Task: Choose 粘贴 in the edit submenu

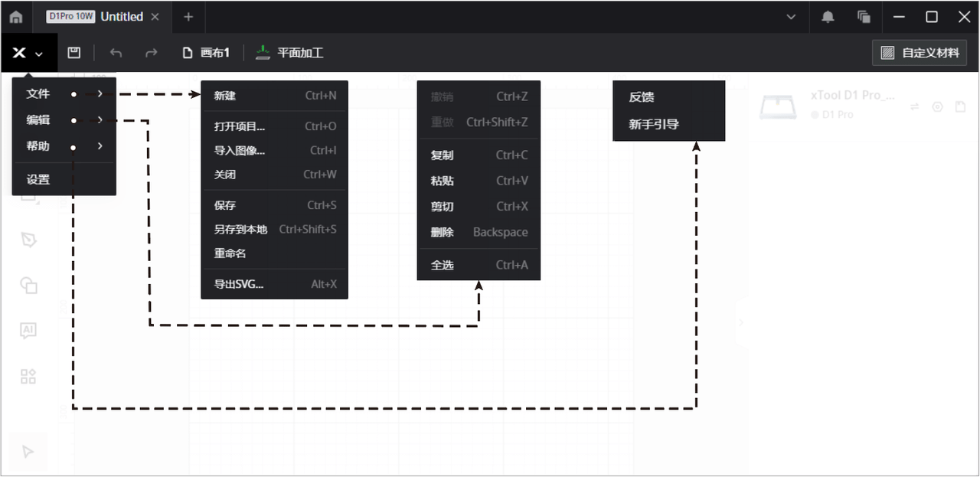Action: [479, 181]
